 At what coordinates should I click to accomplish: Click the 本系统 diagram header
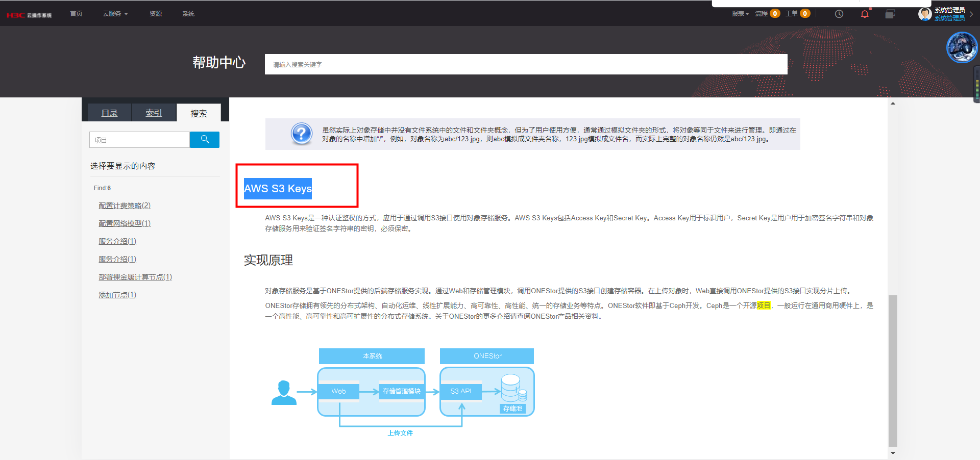click(x=372, y=356)
